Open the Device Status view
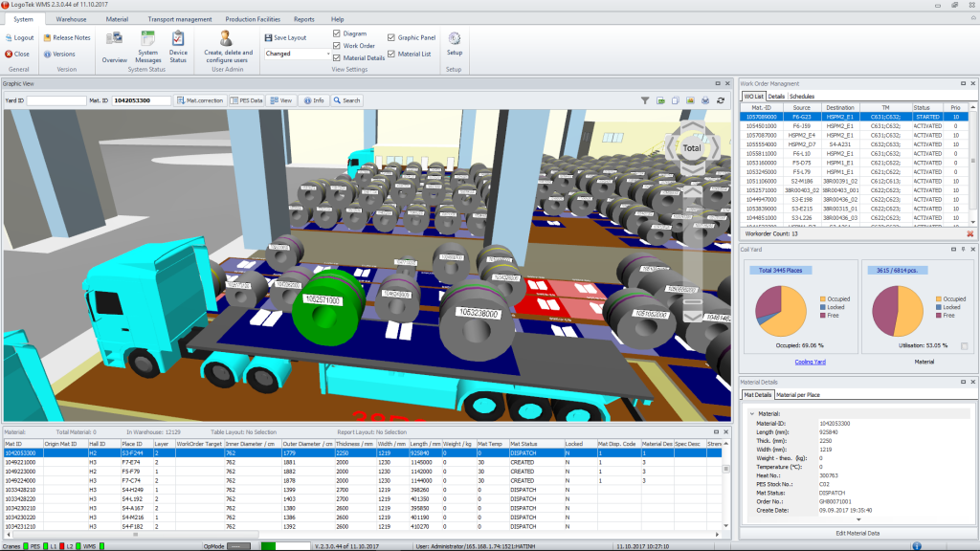Screen dimensions: 980x551 pyautogui.click(x=178, y=44)
